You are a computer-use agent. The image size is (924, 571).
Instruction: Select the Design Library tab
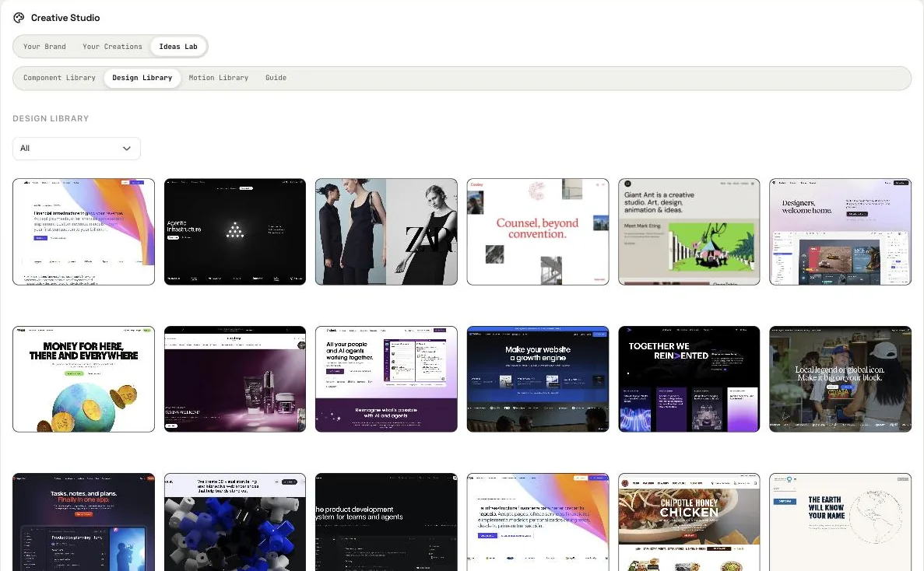point(142,78)
